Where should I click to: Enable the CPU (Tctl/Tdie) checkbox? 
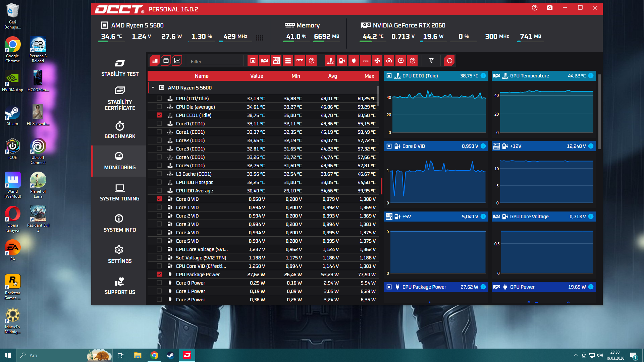[159, 99]
